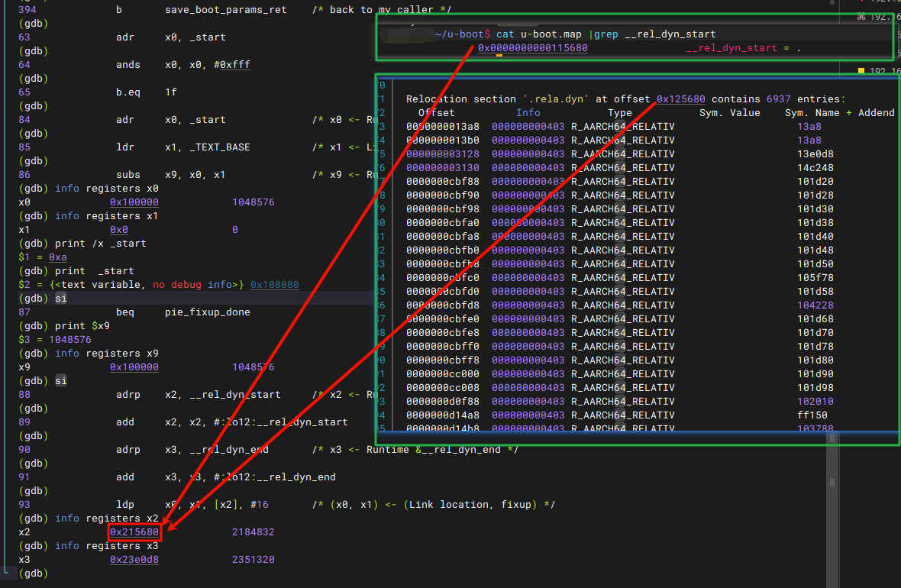Click the 0x100000 value of register x9
This screenshot has width=901, height=588.
[134, 367]
